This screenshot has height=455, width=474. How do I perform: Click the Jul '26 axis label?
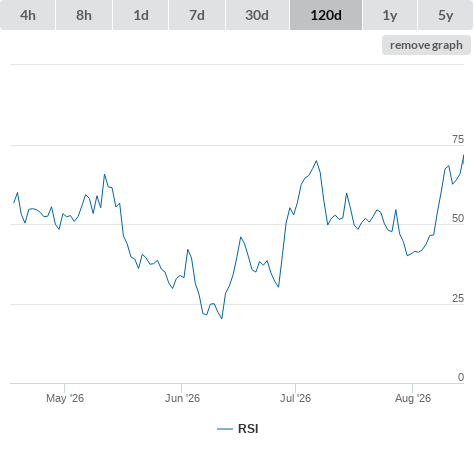coord(295,398)
